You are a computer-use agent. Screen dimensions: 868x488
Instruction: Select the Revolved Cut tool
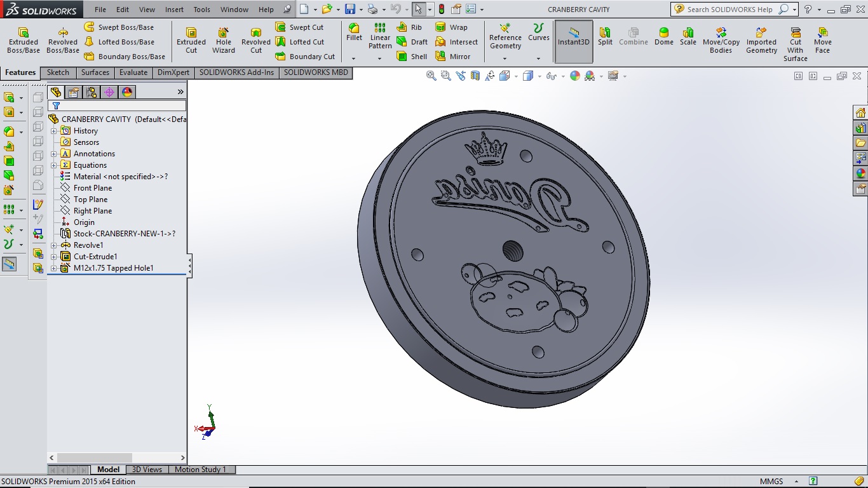coord(256,41)
